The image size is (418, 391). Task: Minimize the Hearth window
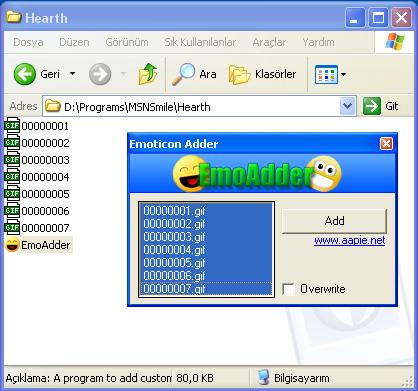[354, 18]
